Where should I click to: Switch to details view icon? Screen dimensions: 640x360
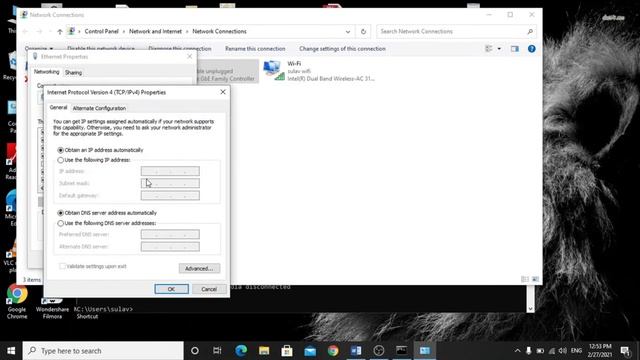click(x=525, y=279)
